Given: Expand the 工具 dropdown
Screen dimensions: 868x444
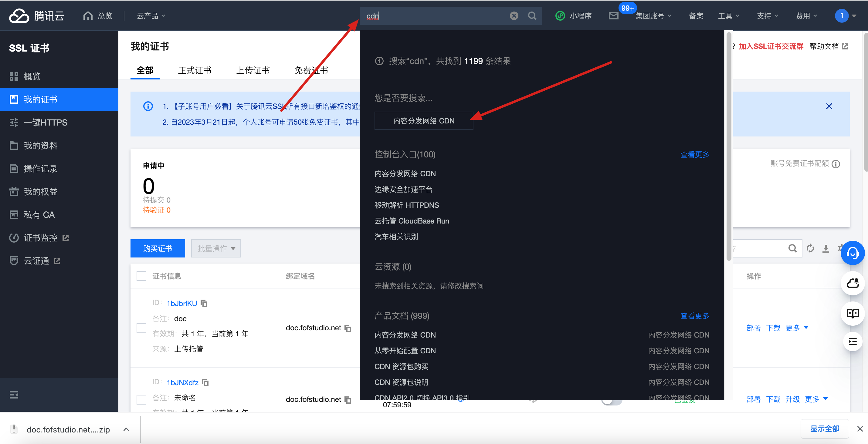Looking at the screenshot, I should click(728, 16).
